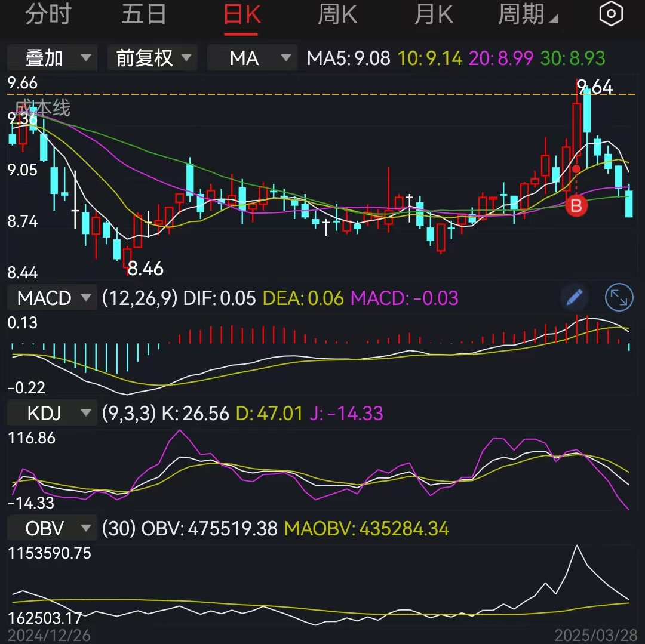The image size is (645, 644).
Task: Open the MACD indicator dropdown
Action: (51, 297)
